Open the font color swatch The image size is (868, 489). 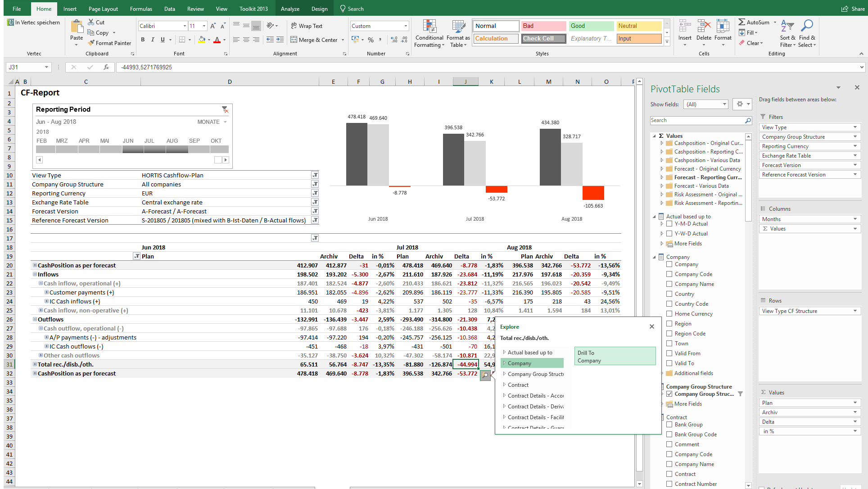pos(217,40)
